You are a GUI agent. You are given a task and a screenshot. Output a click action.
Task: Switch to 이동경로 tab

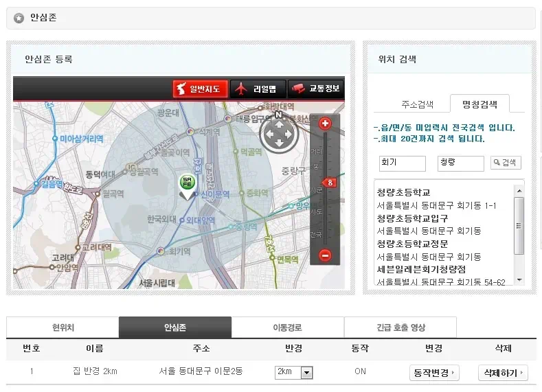click(x=288, y=327)
